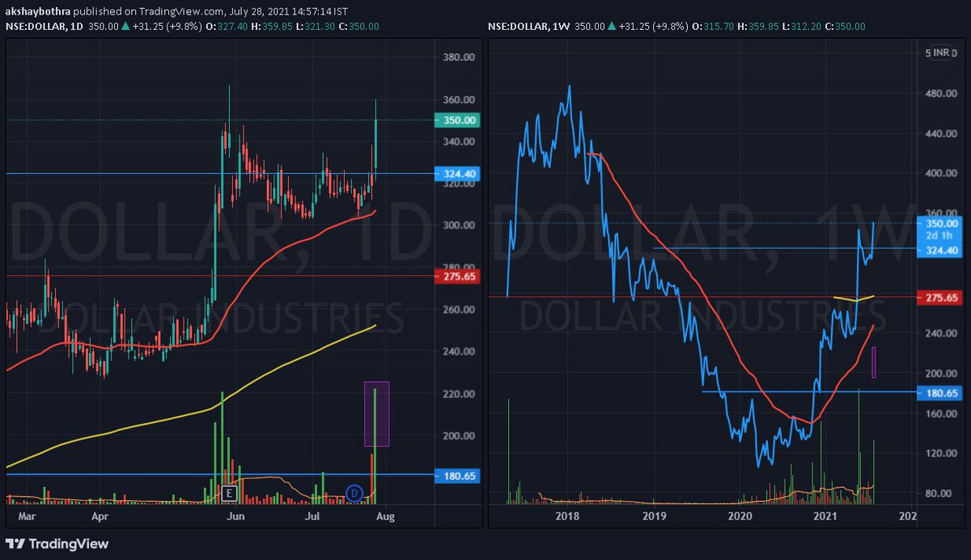Click the dividend 'D' marker on the daily chart
971x560 pixels.
(x=354, y=492)
